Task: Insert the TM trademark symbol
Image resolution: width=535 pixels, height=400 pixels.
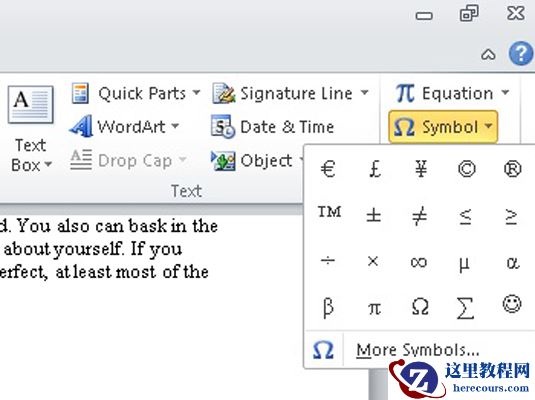Action: (329, 212)
